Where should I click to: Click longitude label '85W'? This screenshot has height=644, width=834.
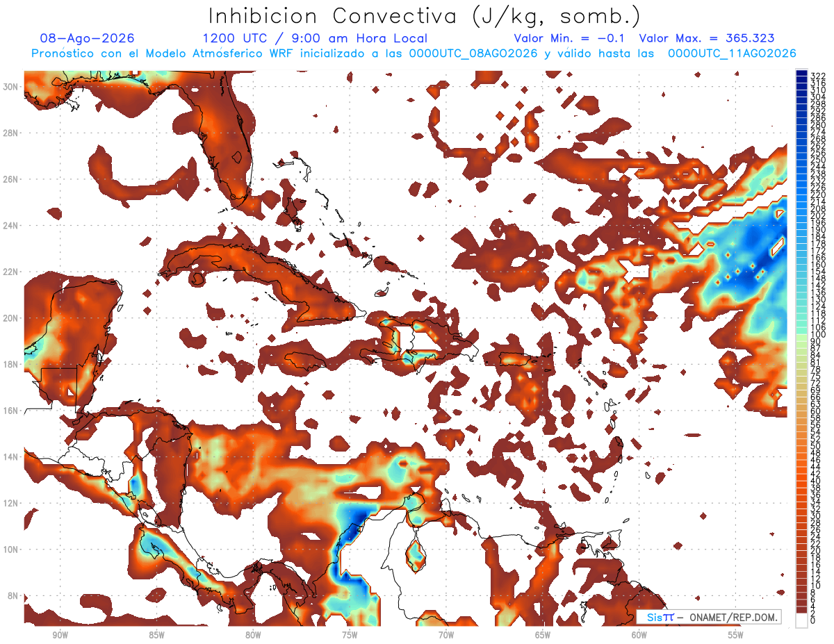(x=156, y=634)
